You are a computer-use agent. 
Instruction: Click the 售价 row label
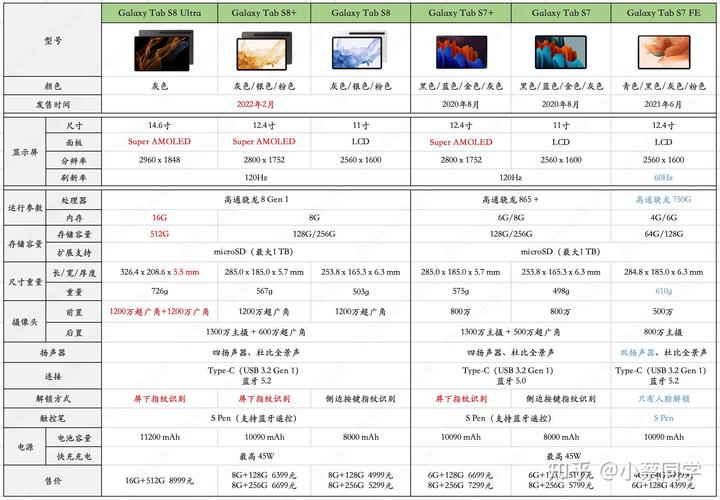click(x=53, y=480)
